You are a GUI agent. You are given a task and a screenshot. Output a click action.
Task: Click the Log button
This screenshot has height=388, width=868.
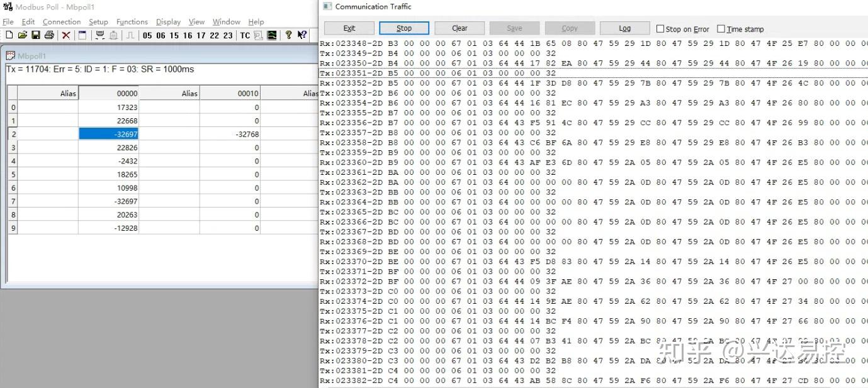624,28
